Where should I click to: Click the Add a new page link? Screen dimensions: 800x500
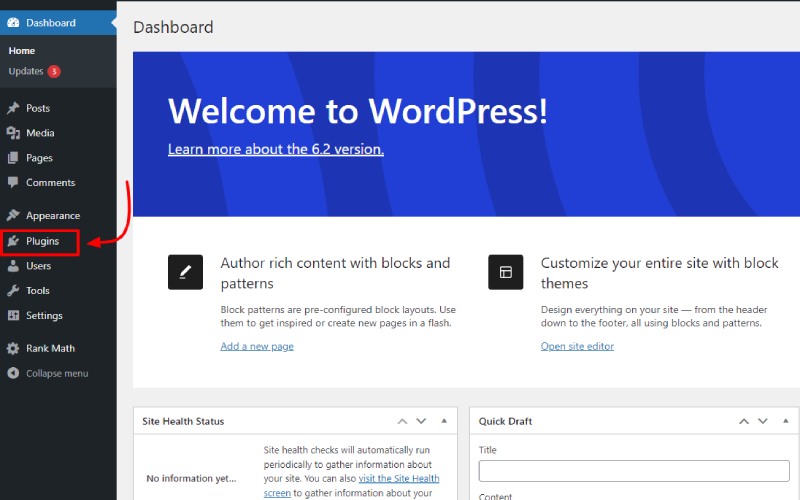pyautogui.click(x=257, y=346)
